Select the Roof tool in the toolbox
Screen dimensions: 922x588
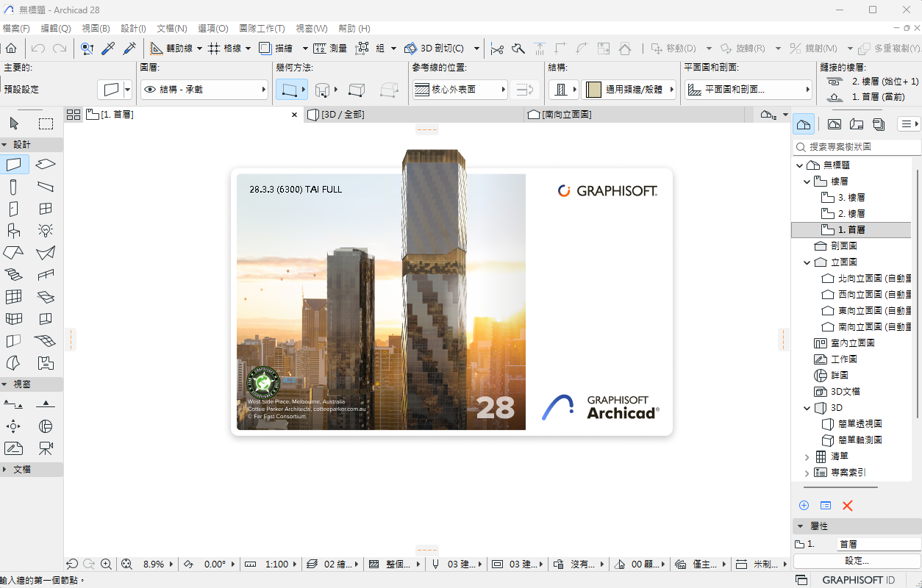click(13, 253)
